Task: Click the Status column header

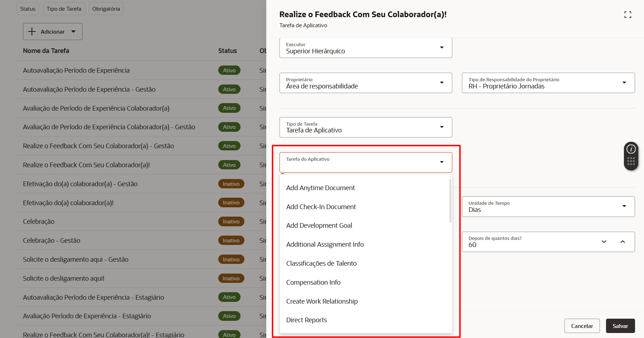Action: pyautogui.click(x=228, y=51)
